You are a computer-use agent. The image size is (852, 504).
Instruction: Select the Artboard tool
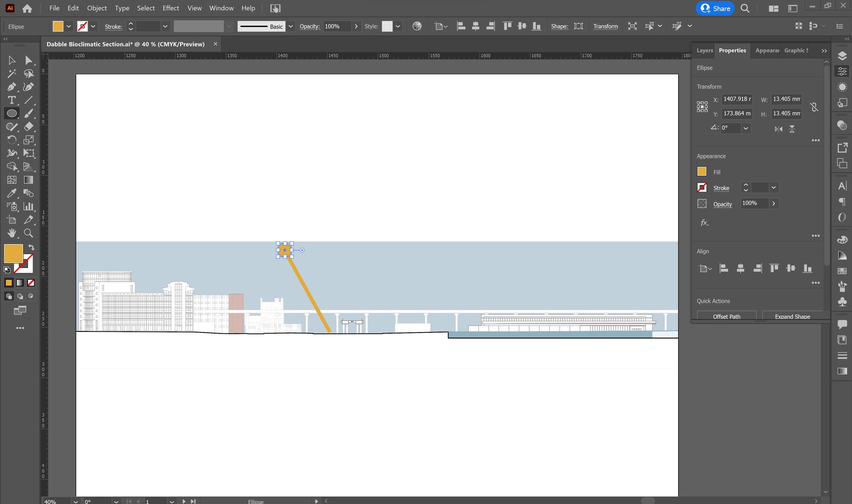point(12,220)
